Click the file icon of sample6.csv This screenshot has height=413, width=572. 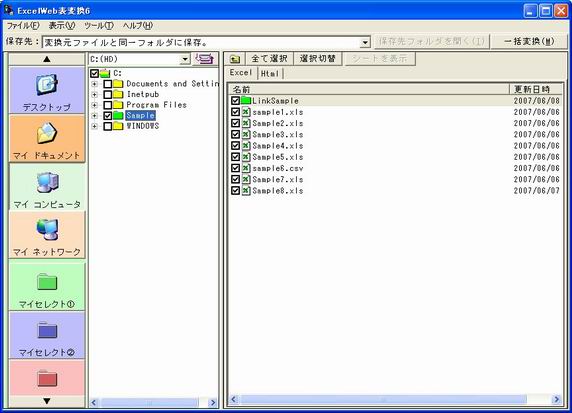(x=246, y=168)
